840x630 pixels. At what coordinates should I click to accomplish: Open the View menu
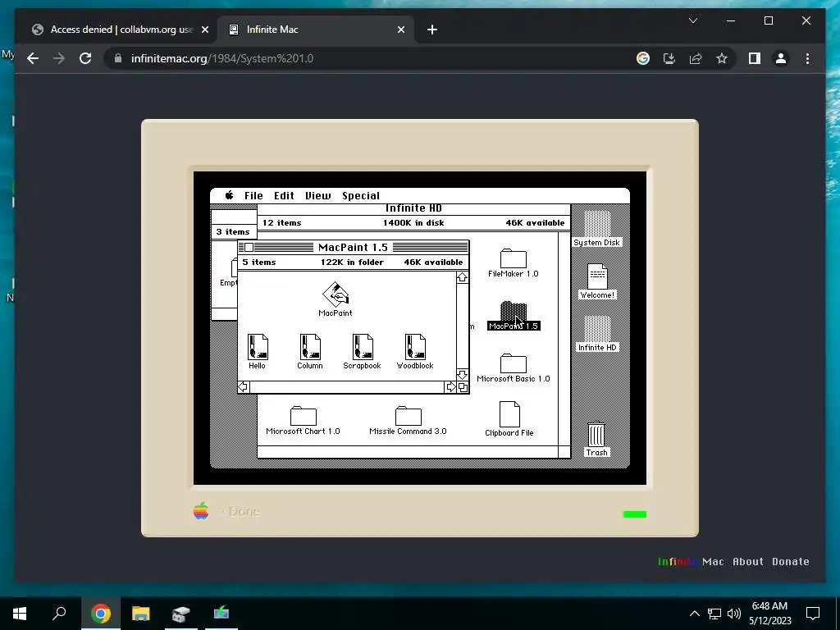(318, 196)
